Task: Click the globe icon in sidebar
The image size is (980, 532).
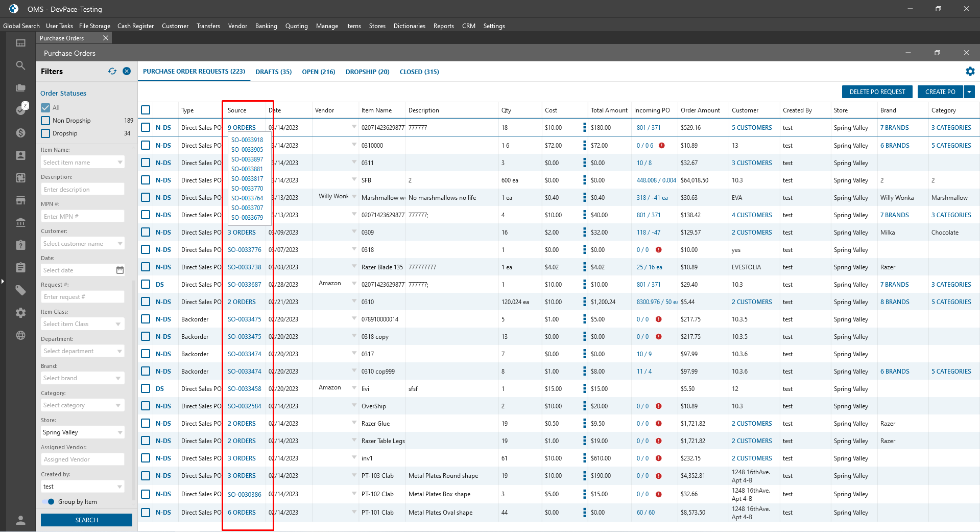Action: [20, 335]
